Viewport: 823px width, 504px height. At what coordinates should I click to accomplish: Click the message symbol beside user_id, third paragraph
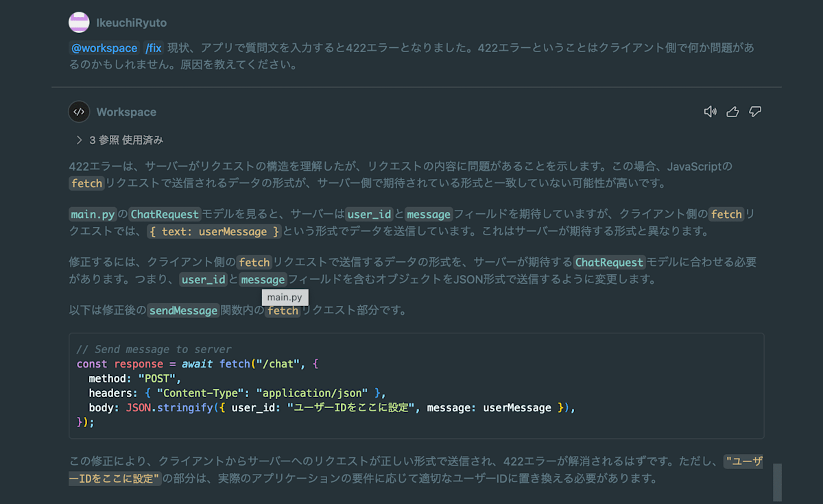[x=263, y=280]
